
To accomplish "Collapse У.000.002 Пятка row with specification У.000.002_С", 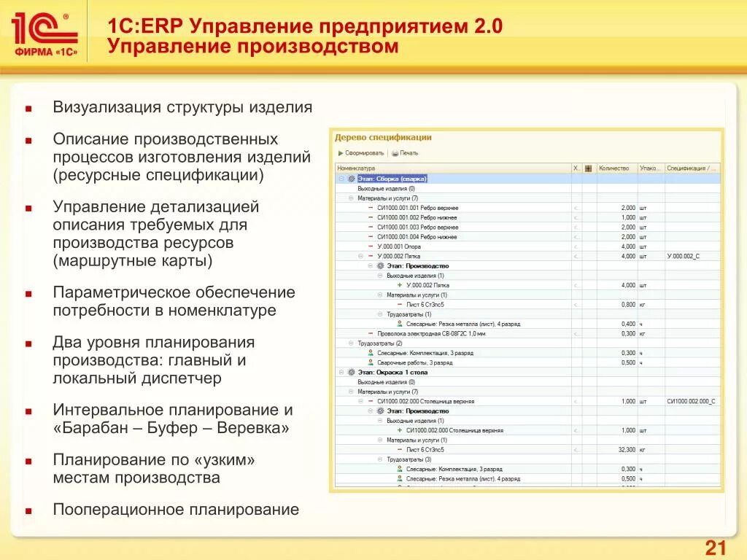I will tap(360, 256).
